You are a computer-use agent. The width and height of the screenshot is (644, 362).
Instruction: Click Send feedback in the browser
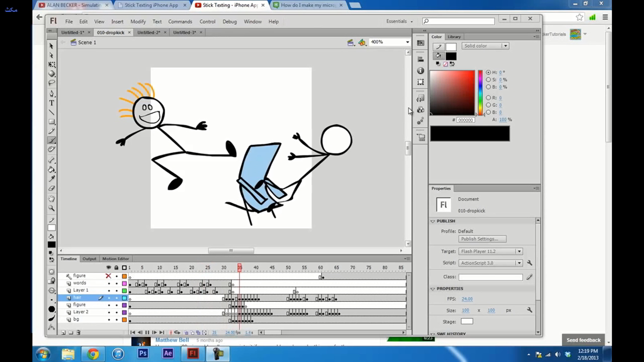(x=584, y=340)
